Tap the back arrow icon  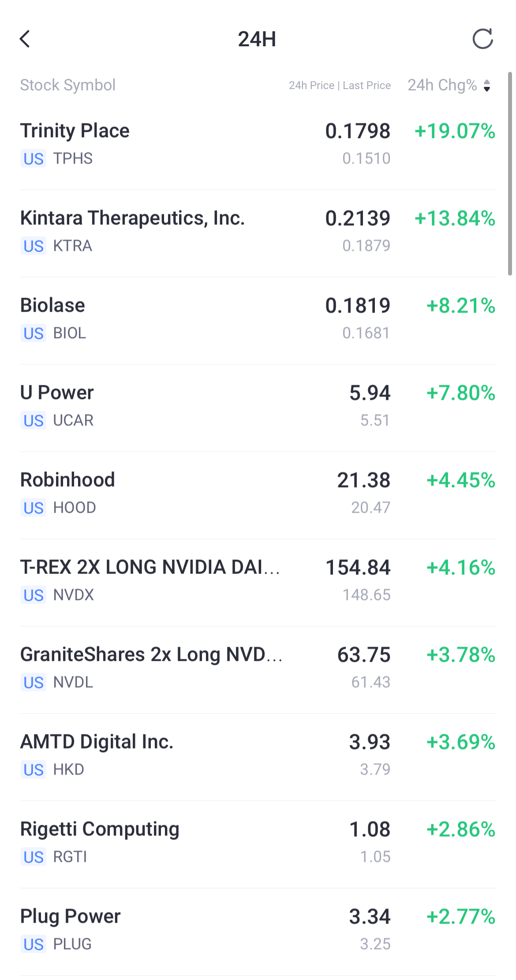[x=25, y=39]
